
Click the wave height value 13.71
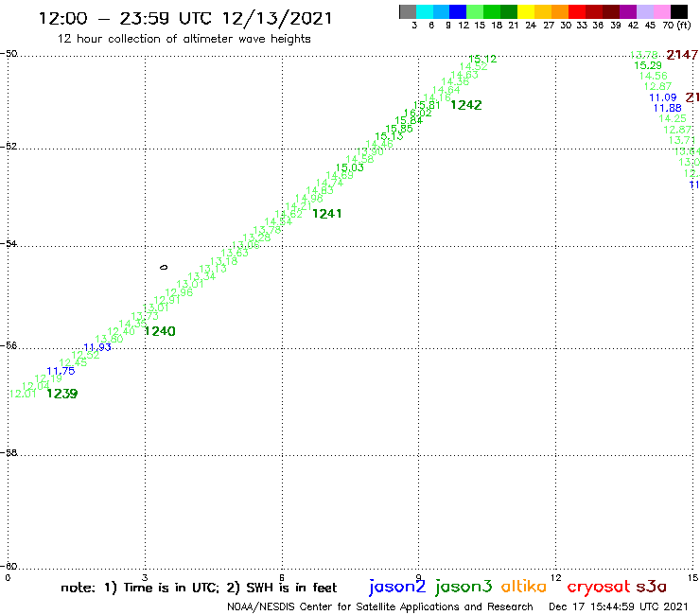coord(682,140)
